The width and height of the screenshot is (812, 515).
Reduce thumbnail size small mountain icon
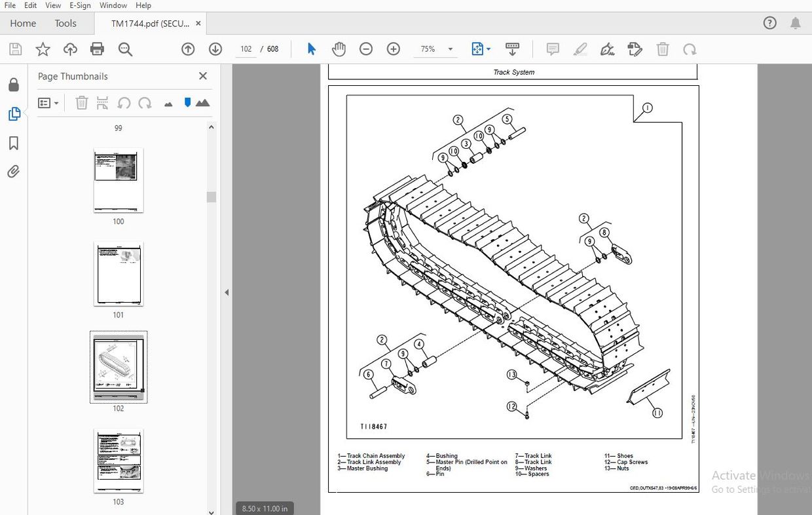click(x=168, y=104)
